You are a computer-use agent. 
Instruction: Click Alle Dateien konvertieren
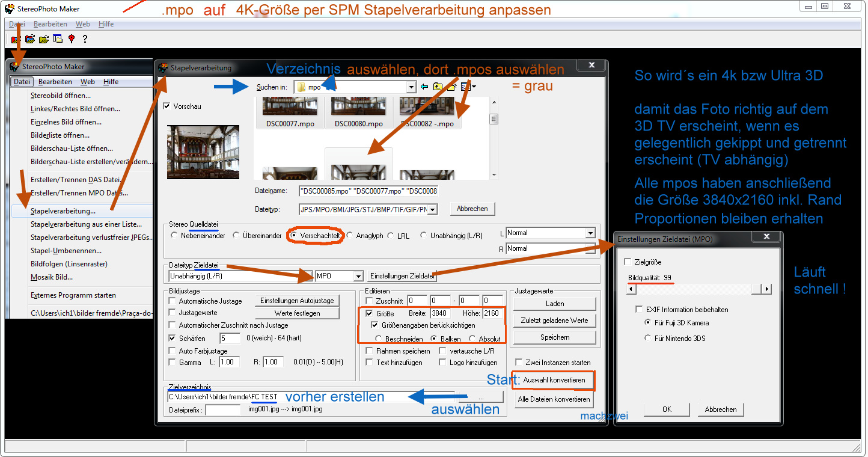554,399
